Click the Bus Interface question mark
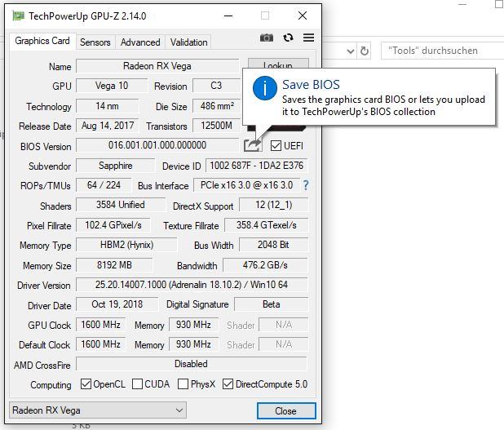The width and height of the screenshot is (504, 430). pos(305,185)
